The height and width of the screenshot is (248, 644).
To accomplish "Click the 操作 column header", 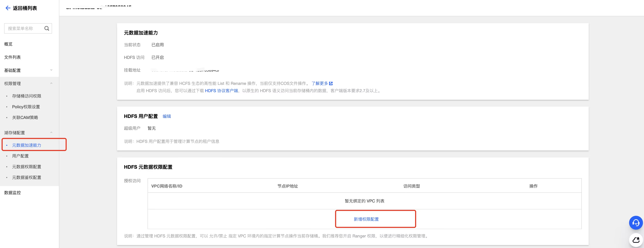I will click(534, 186).
